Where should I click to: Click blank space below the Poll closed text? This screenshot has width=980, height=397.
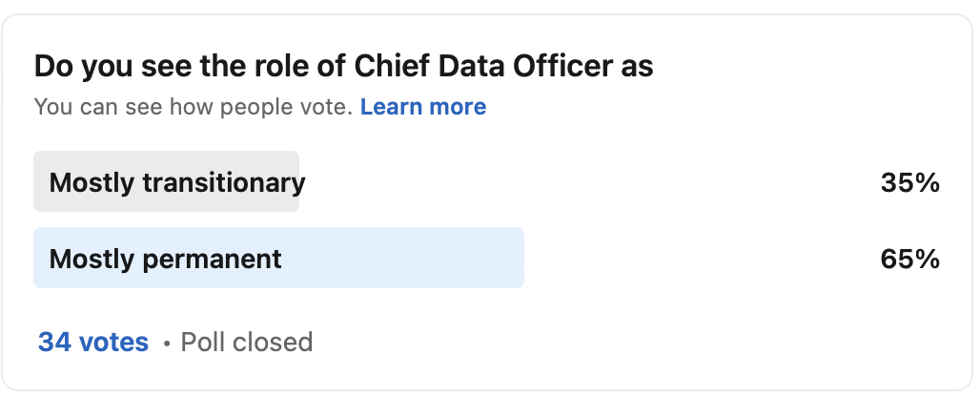tap(477, 374)
